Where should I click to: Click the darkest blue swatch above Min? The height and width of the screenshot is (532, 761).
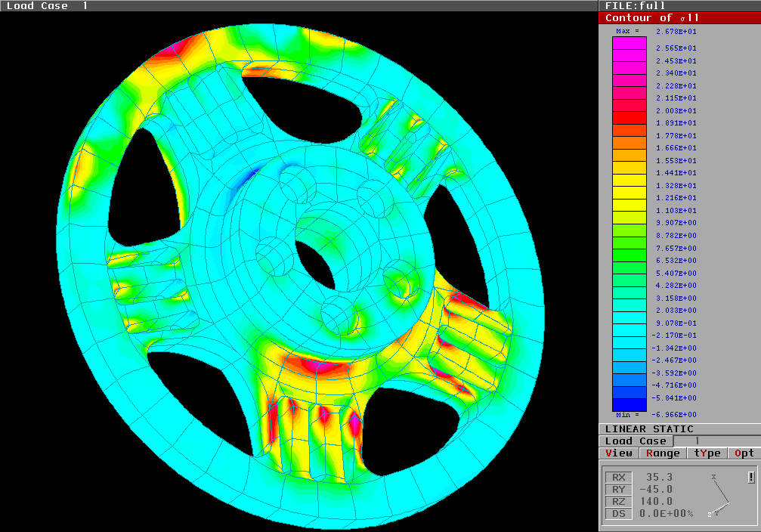[630, 405]
